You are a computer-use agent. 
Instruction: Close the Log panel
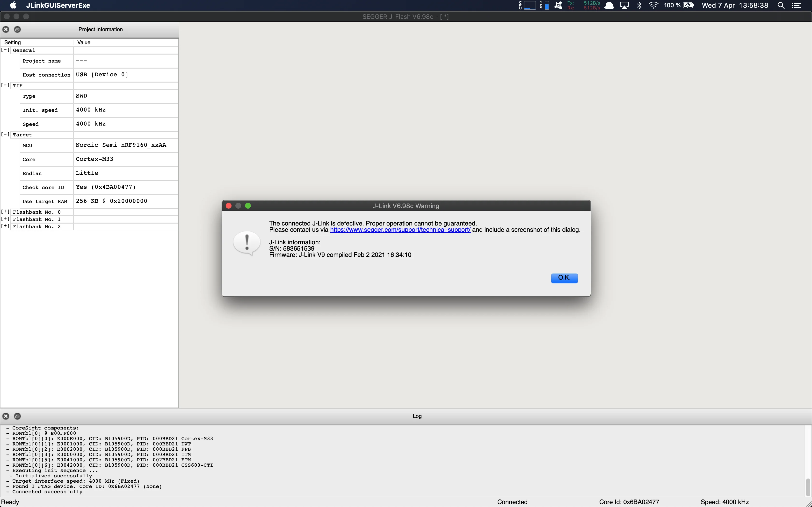pyautogui.click(x=6, y=416)
